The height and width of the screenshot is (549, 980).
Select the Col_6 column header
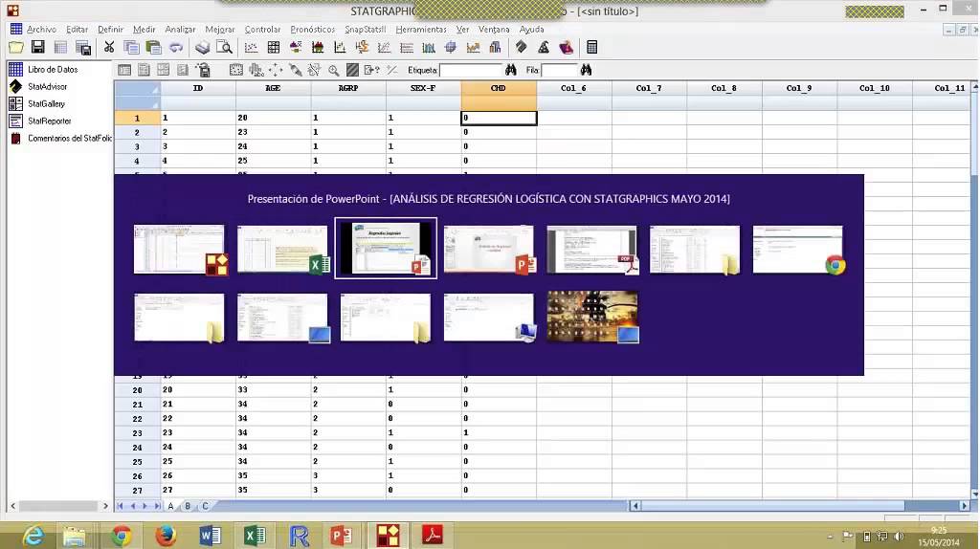click(x=574, y=88)
